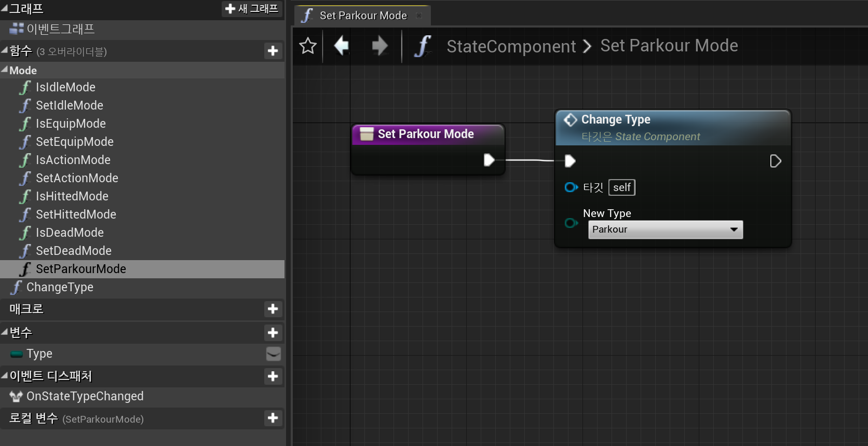Click the StateComponent breadcrumb link
The image size is (868, 446).
[511, 46]
